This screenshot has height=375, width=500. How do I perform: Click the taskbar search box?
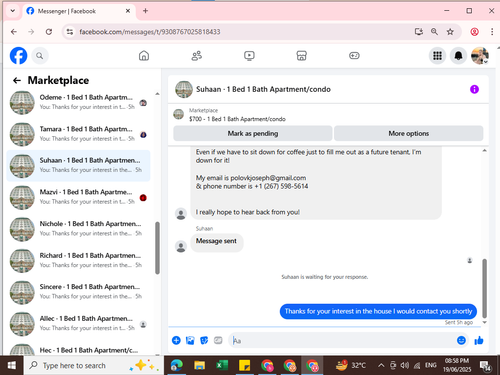(x=93, y=366)
